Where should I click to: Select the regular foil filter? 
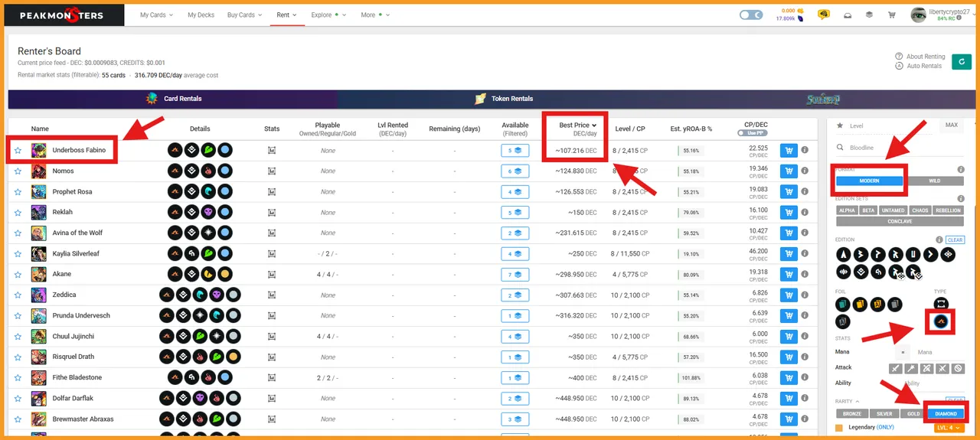tap(843, 305)
